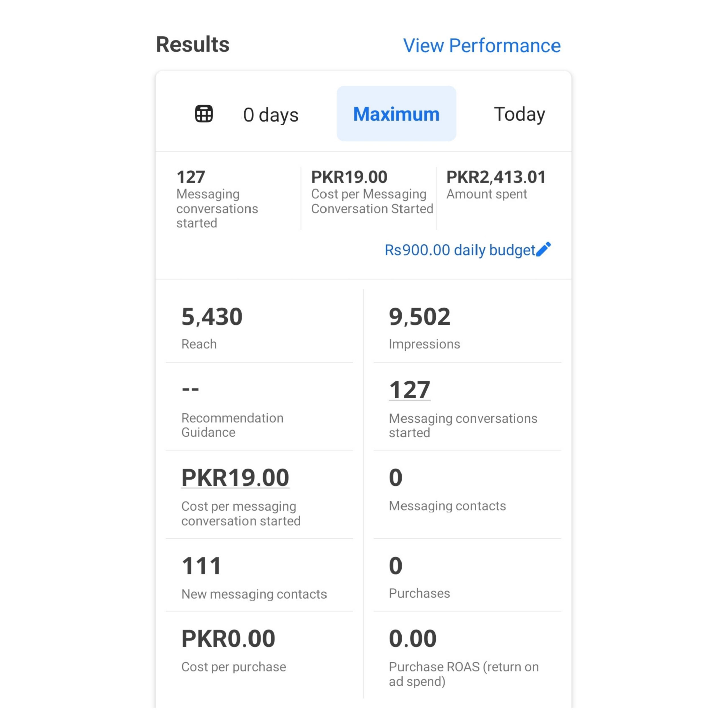Click the underlined 127 conversations value
This screenshot has width=728, height=728.
pos(409,390)
